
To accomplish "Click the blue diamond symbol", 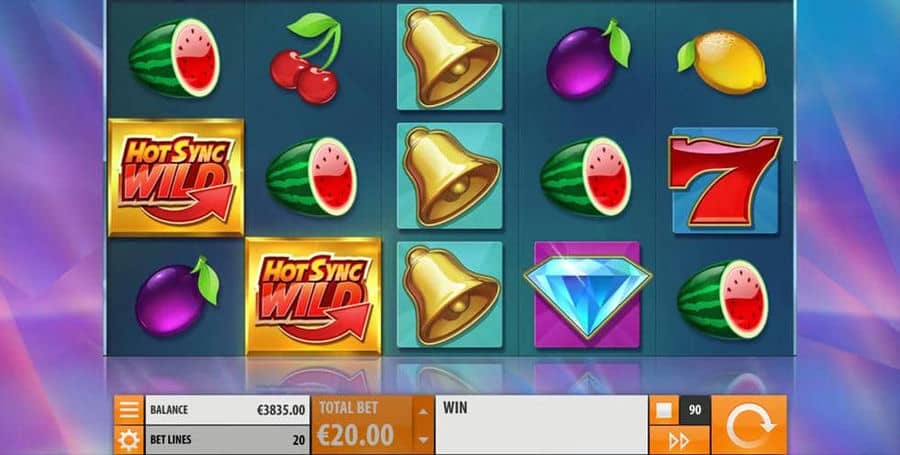I will 587,295.
